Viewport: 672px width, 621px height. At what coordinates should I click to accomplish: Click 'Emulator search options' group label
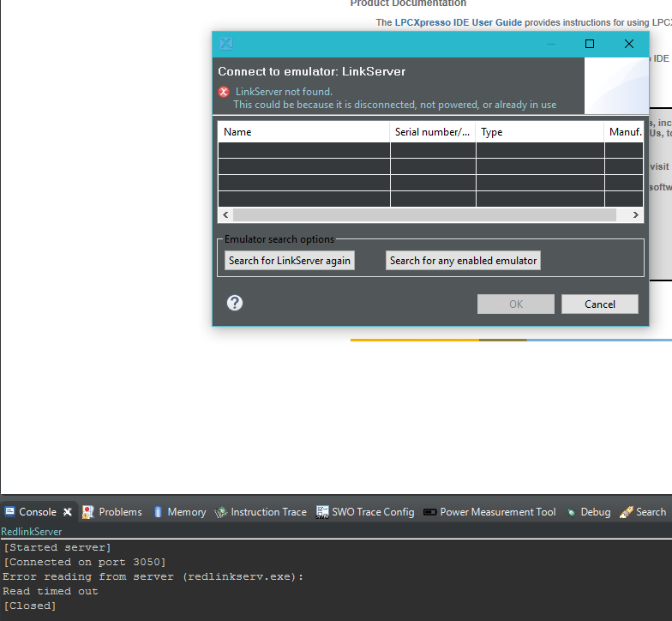coord(279,238)
